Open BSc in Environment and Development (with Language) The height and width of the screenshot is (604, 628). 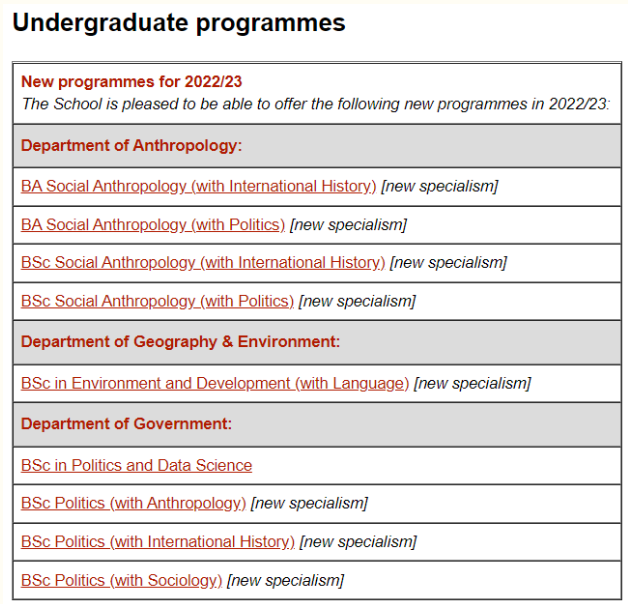click(215, 383)
